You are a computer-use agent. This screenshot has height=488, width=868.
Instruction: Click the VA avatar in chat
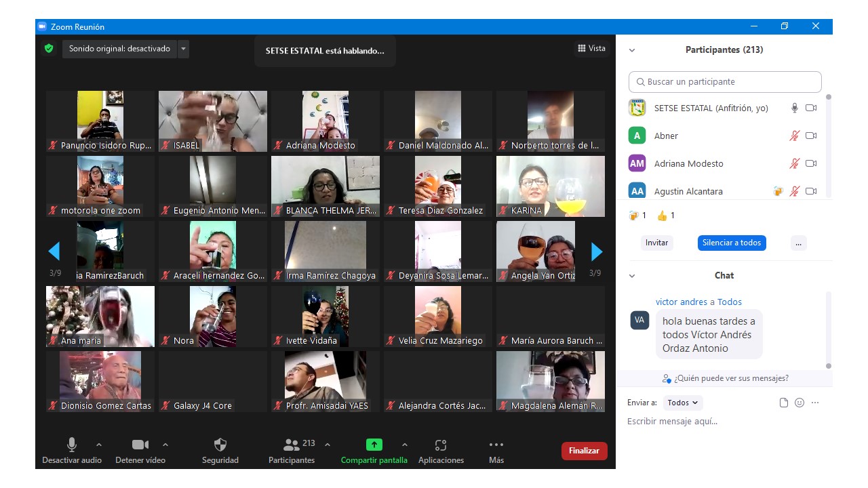639,320
